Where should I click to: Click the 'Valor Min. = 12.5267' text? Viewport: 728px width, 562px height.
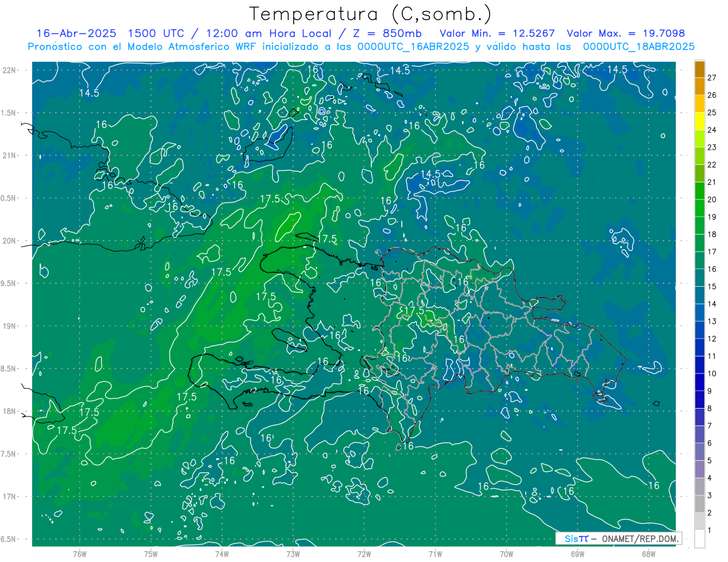(497, 33)
